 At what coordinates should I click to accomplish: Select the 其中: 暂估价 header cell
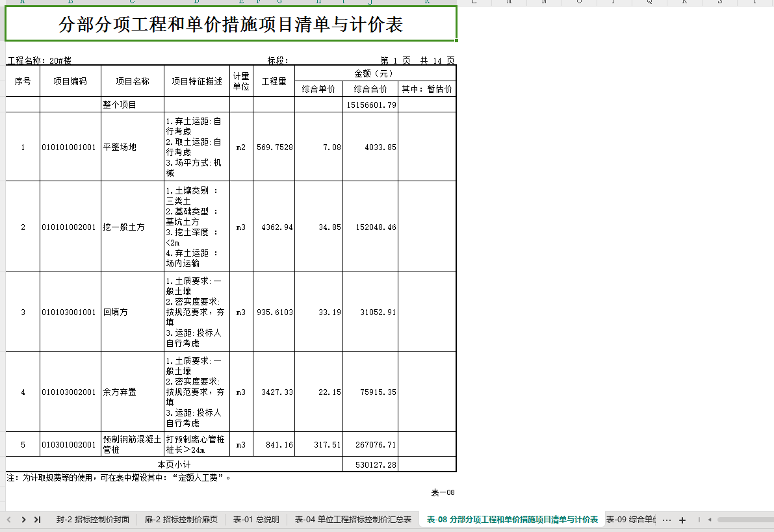click(x=427, y=89)
